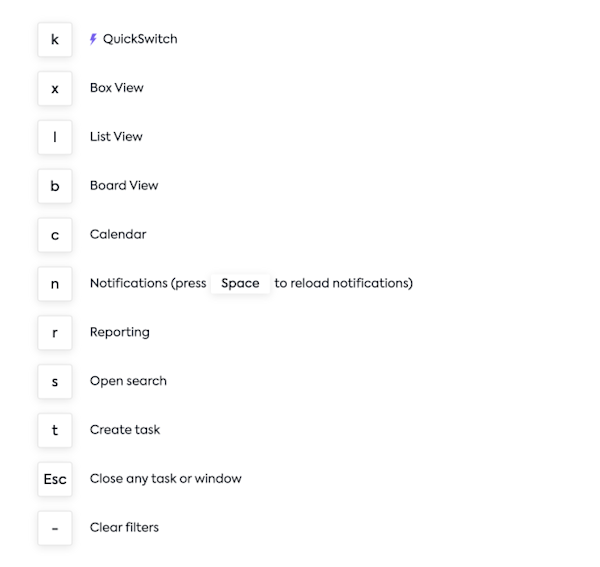
Task: Click the Calendar shortcut label
Action: pos(118,234)
